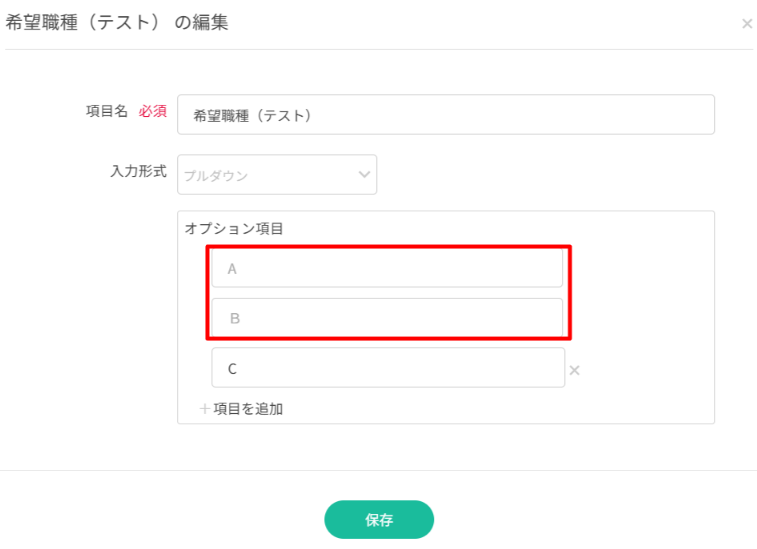Viewport: 757px width, 549px height.
Task: Click the dialog title 希望職種（テスト）の編集
Action: (x=116, y=22)
